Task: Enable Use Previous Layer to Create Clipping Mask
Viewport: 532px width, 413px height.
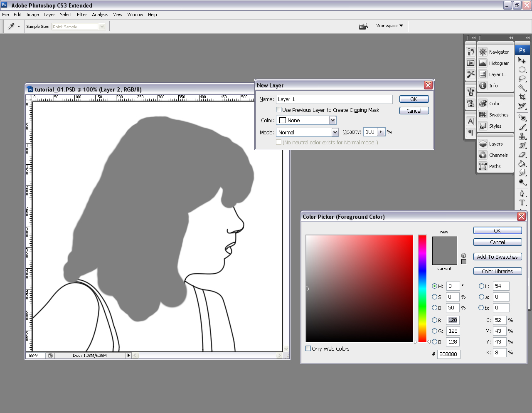Action: [x=279, y=110]
